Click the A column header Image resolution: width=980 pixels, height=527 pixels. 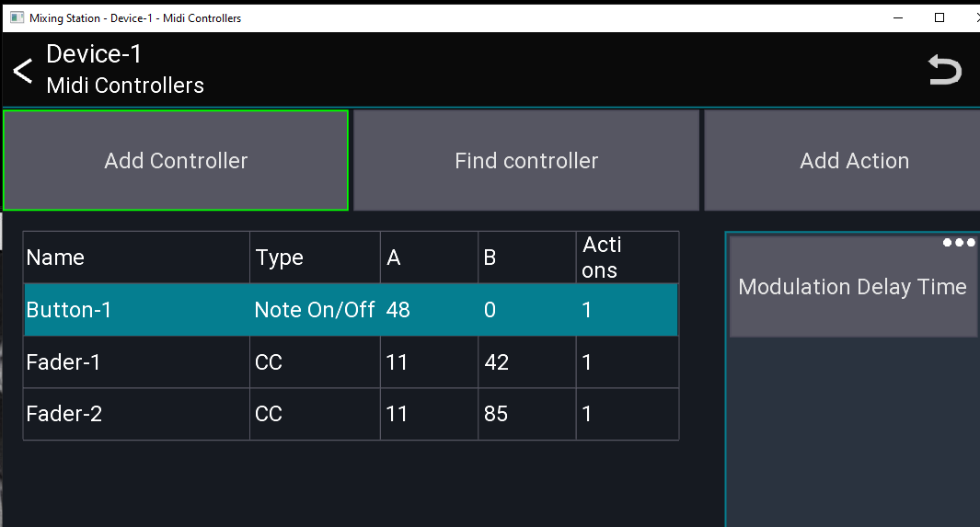point(394,258)
